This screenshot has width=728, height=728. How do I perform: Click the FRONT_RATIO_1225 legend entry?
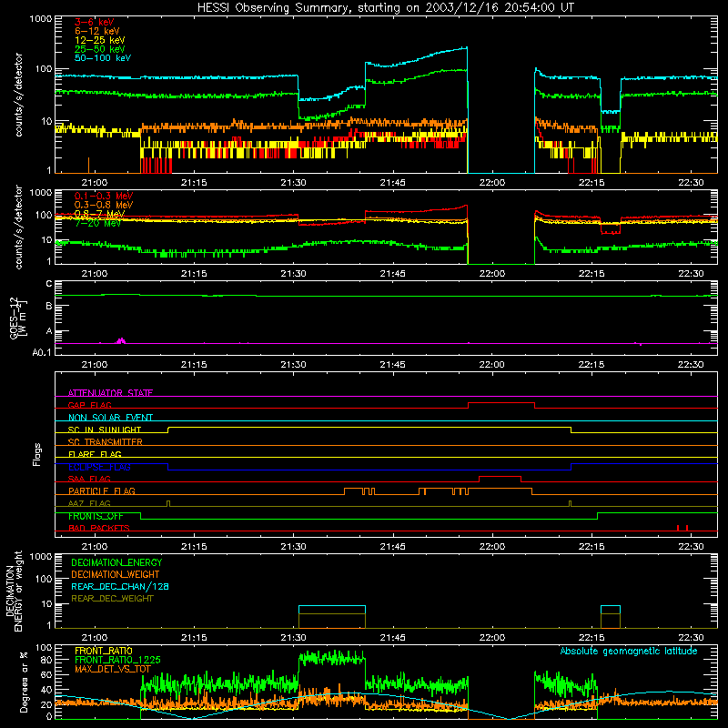pyautogui.click(x=117, y=660)
